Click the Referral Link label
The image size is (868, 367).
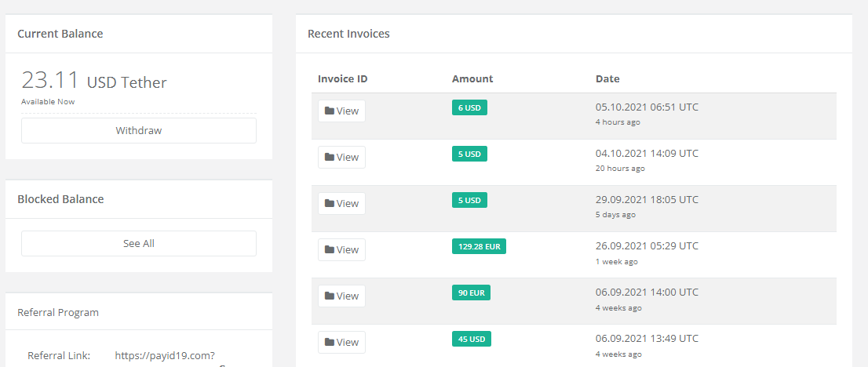coord(59,355)
